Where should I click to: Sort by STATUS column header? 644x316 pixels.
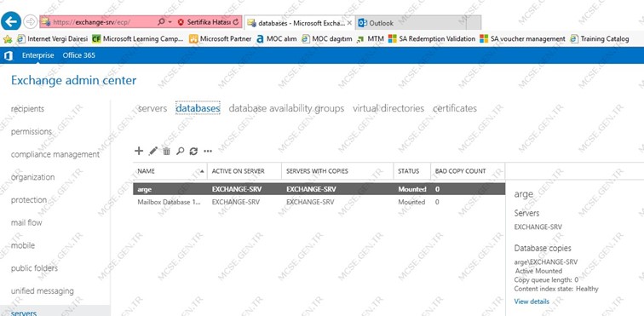pyautogui.click(x=412, y=171)
